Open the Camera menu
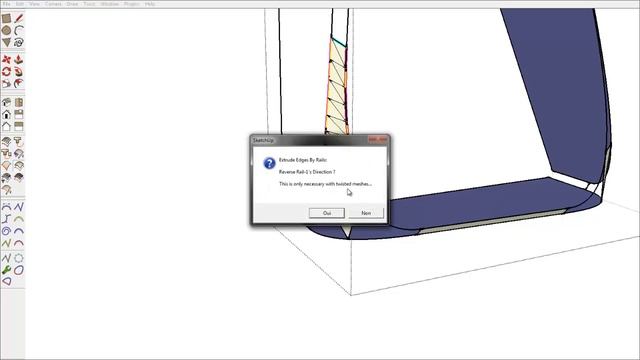The height and width of the screenshot is (360, 640). pyautogui.click(x=53, y=4)
